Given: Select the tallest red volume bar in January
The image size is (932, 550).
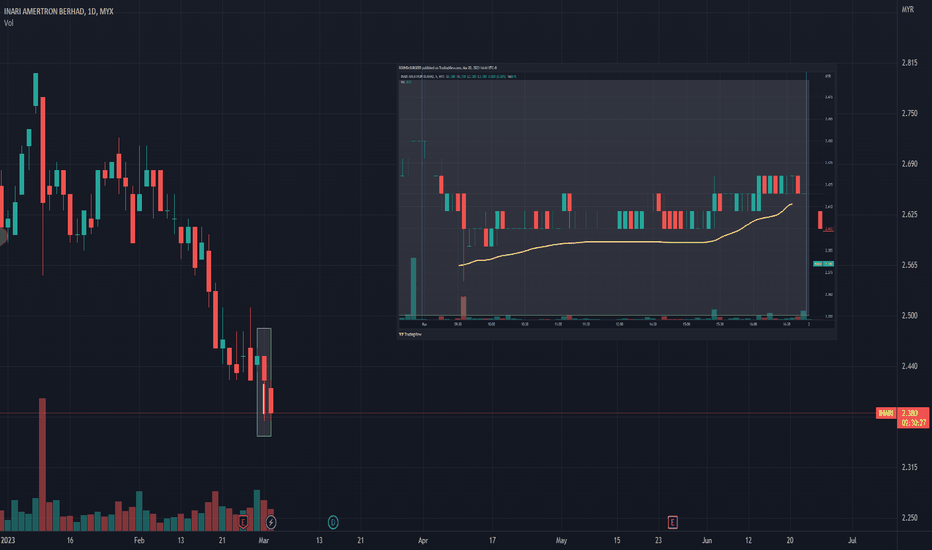Looking at the screenshot, I should point(42,464).
